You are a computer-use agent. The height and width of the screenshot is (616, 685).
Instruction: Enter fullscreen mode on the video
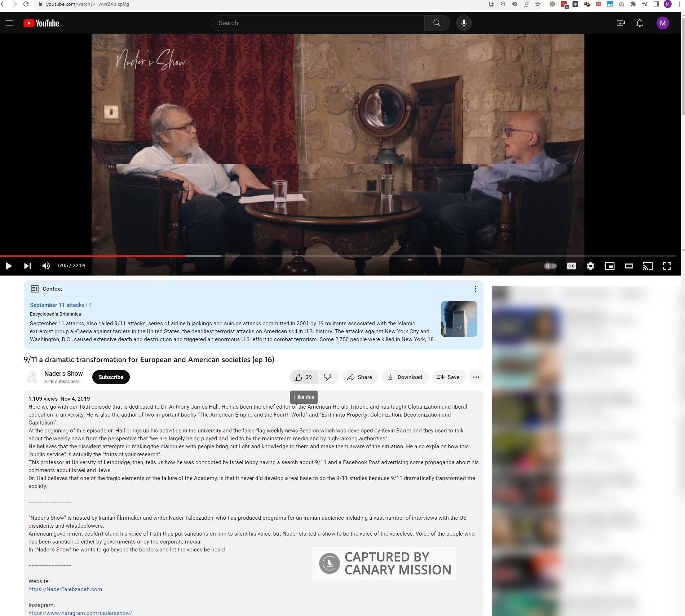pyautogui.click(x=667, y=266)
